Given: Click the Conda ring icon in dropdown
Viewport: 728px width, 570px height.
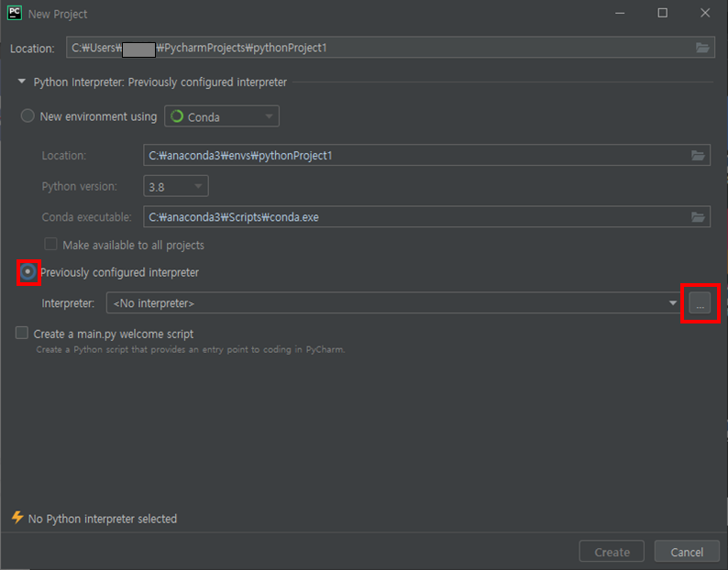Looking at the screenshot, I should tap(177, 116).
